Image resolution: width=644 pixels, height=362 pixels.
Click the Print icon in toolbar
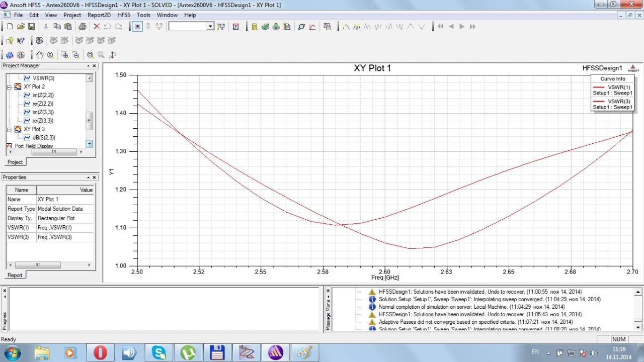(82, 27)
